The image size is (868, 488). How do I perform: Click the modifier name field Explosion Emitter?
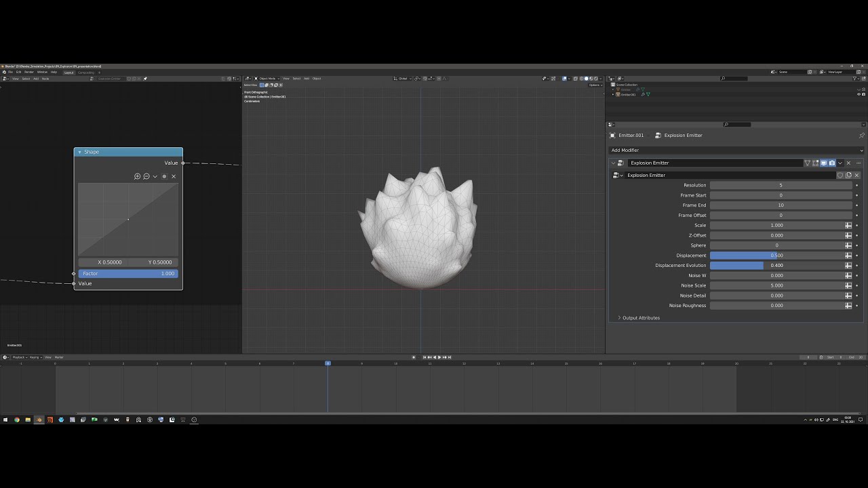[715, 163]
